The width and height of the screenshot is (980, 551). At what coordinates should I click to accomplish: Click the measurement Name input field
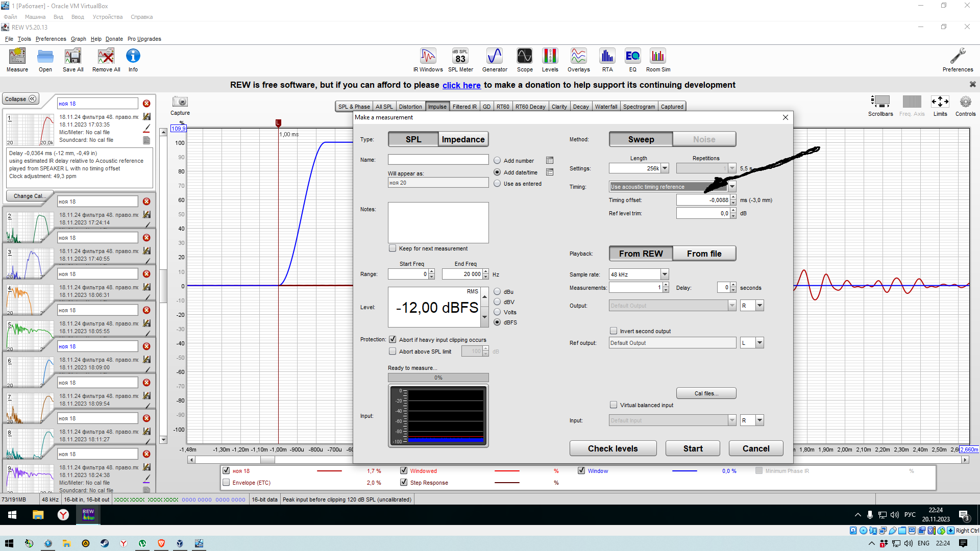438,160
